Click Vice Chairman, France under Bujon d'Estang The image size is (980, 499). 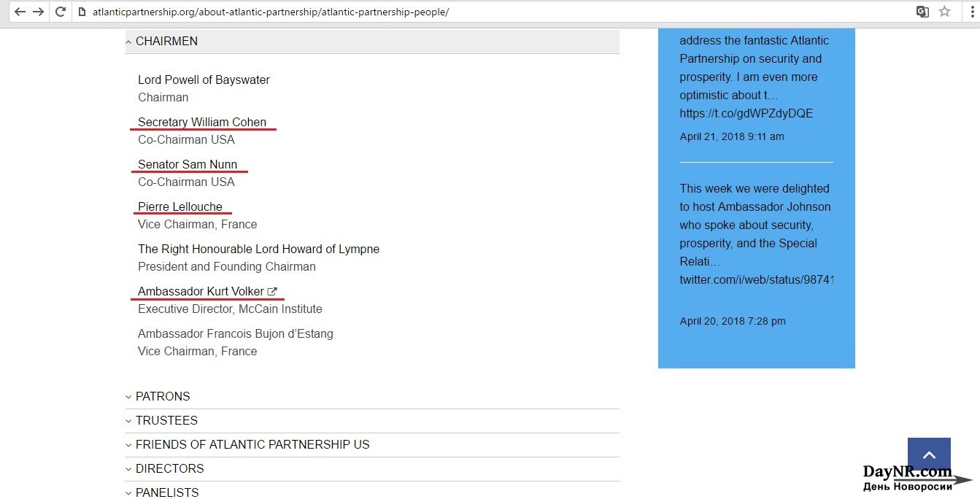coord(198,351)
